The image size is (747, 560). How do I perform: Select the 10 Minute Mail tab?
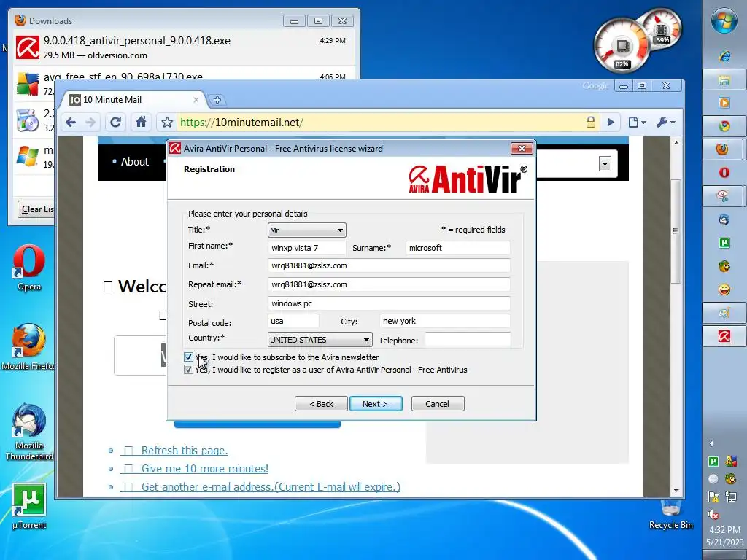pyautogui.click(x=133, y=99)
